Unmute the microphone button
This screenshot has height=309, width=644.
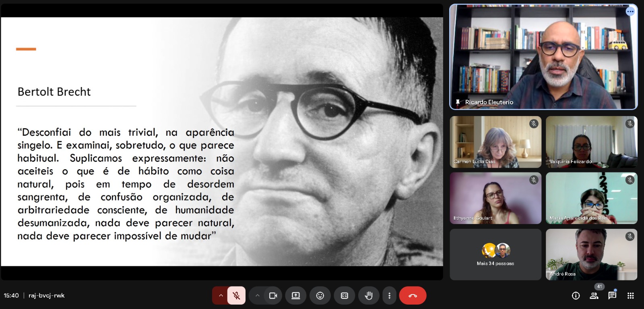pos(236,296)
